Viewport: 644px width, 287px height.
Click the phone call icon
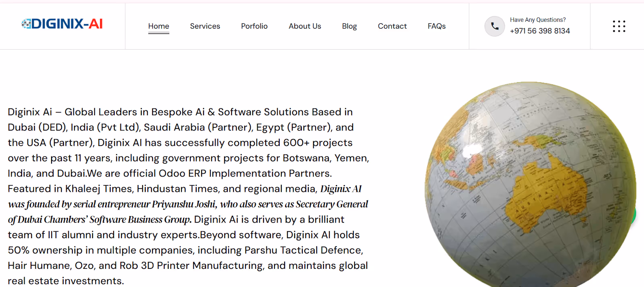(x=495, y=26)
